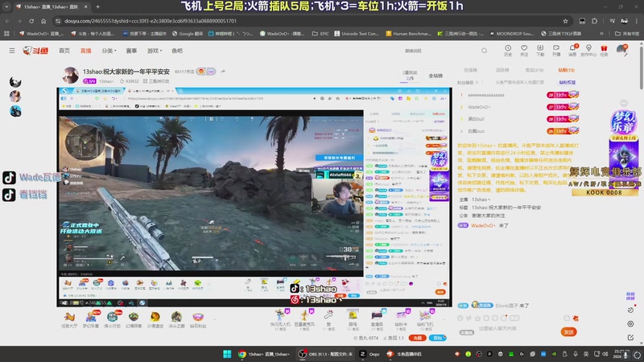Bookmark this page with the star icon

pos(566,21)
